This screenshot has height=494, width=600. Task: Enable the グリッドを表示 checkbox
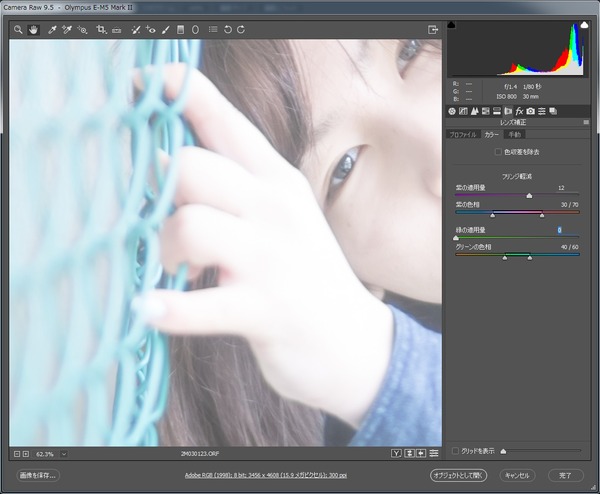(x=455, y=451)
